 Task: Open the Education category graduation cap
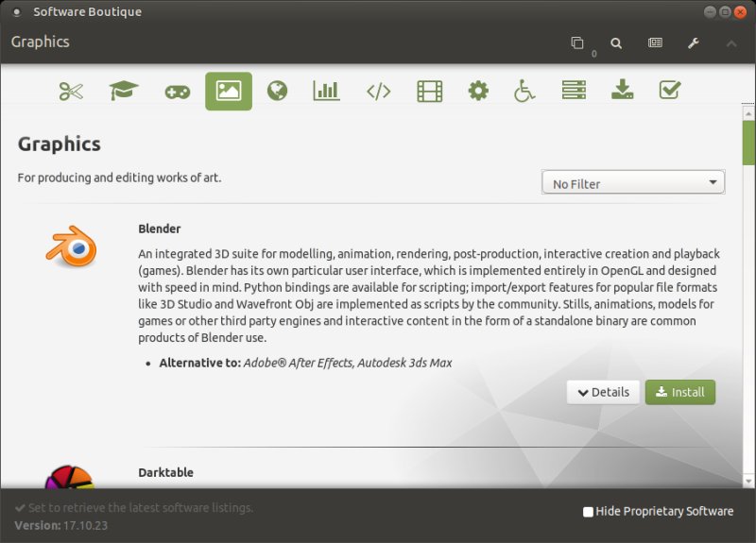point(124,91)
